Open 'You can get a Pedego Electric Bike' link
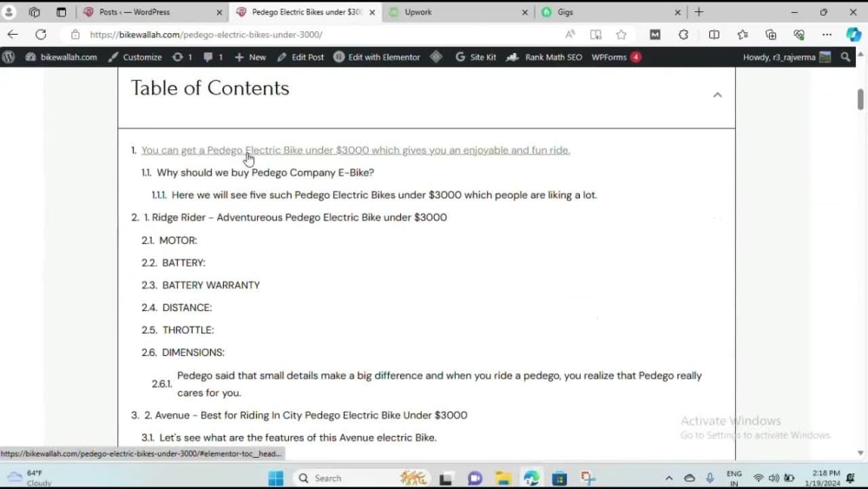The height and width of the screenshot is (489, 868). point(355,150)
